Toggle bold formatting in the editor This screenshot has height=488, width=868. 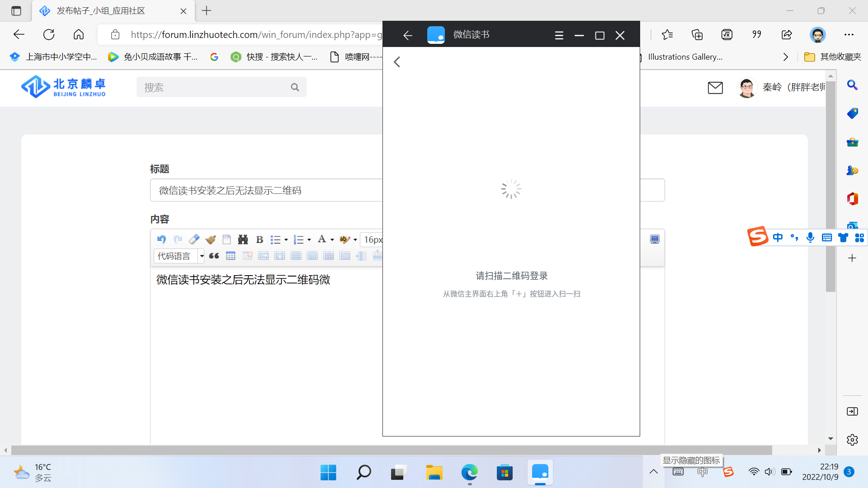point(259,239)
